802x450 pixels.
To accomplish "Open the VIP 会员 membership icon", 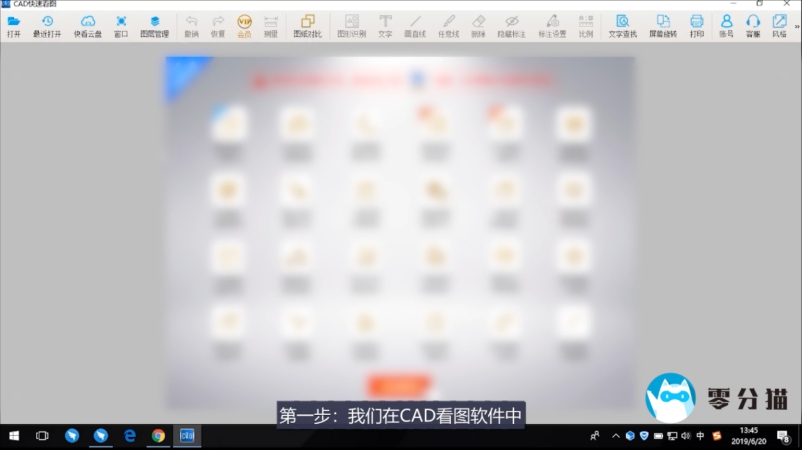I will point(244,26).
